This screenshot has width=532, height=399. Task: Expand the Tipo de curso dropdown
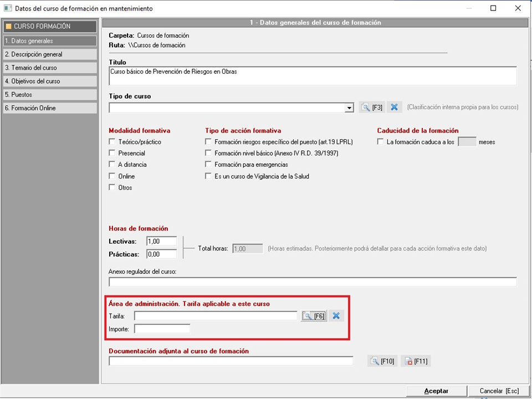pyautogui.click(x=349, y=108)
